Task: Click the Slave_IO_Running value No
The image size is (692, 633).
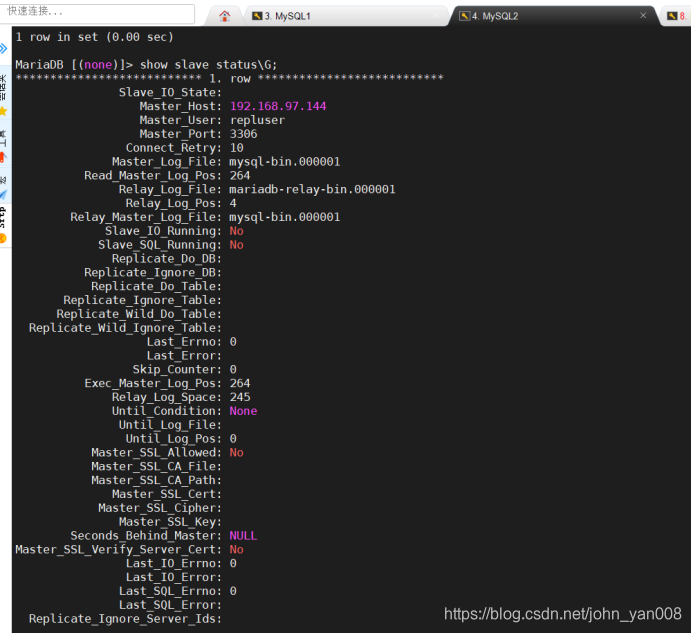Action: pos(236,231)
